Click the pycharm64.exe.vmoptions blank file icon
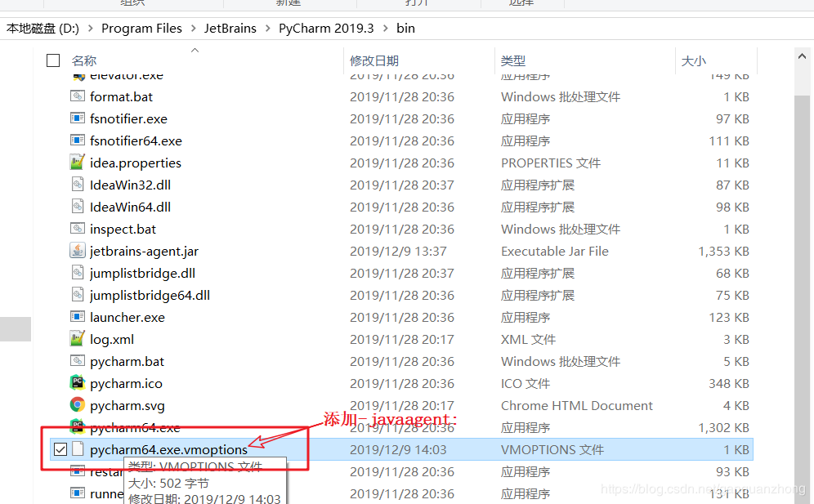This screenshot has width=814, height=504. click(78, 449)
